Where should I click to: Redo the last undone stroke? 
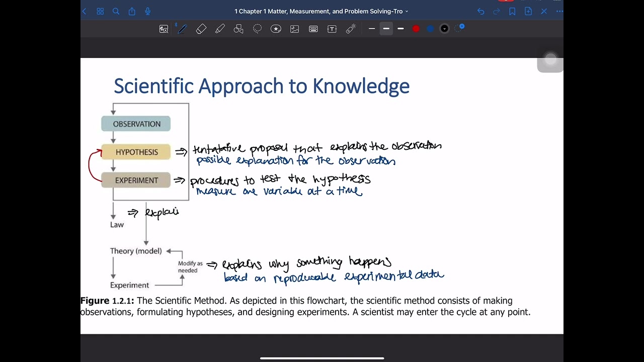click(497, 11)
